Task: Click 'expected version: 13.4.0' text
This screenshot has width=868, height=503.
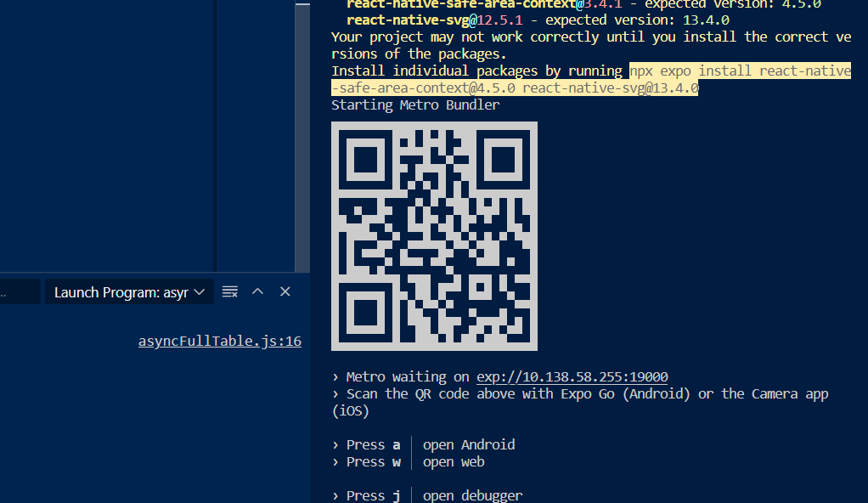Action: 637,20
